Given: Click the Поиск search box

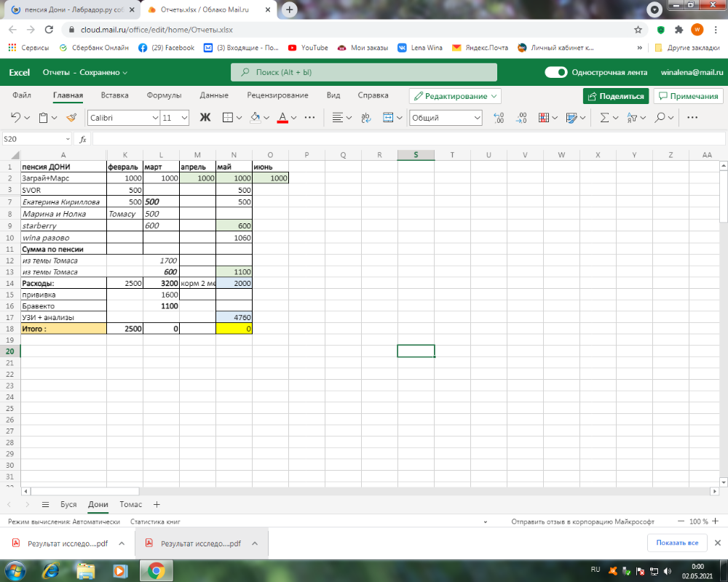Looking at the screenshot, I should [x=364, y=73].
